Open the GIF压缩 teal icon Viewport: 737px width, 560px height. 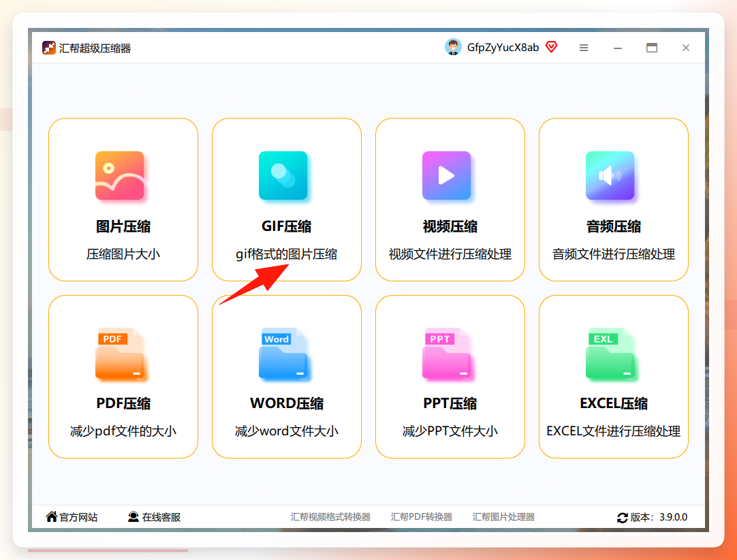[283, 176]
